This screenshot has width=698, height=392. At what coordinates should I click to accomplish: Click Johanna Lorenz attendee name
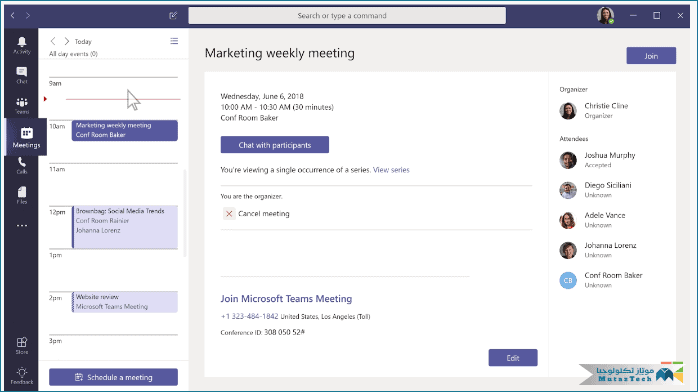pos(610,245)
